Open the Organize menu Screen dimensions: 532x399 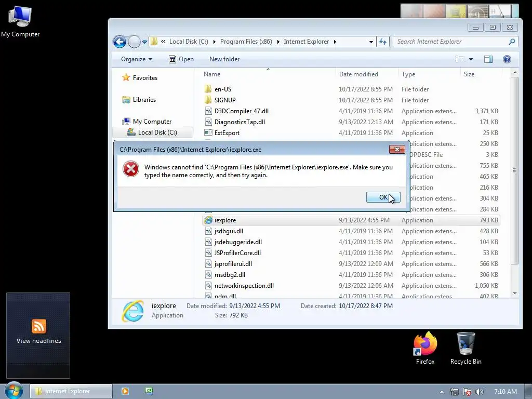137,59
